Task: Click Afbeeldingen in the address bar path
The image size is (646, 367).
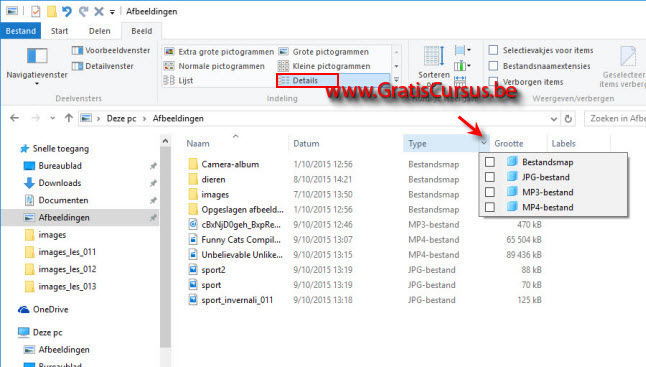Action: 178,119
